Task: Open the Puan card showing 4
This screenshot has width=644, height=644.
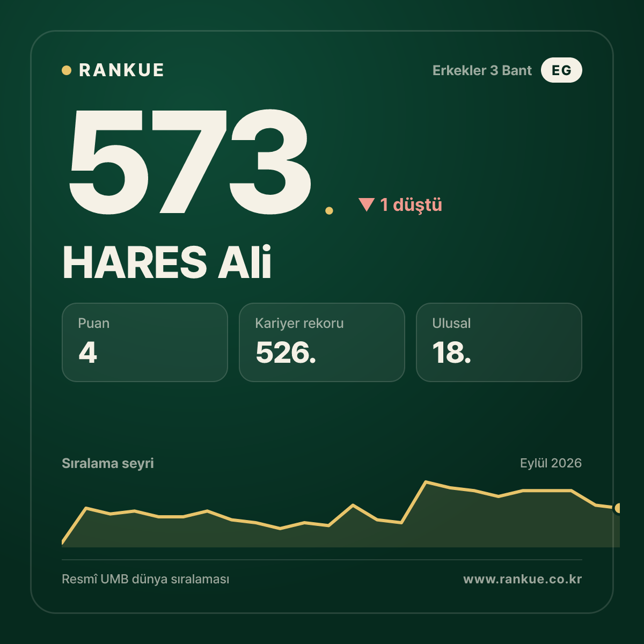Action: click(x=145, y=342)
